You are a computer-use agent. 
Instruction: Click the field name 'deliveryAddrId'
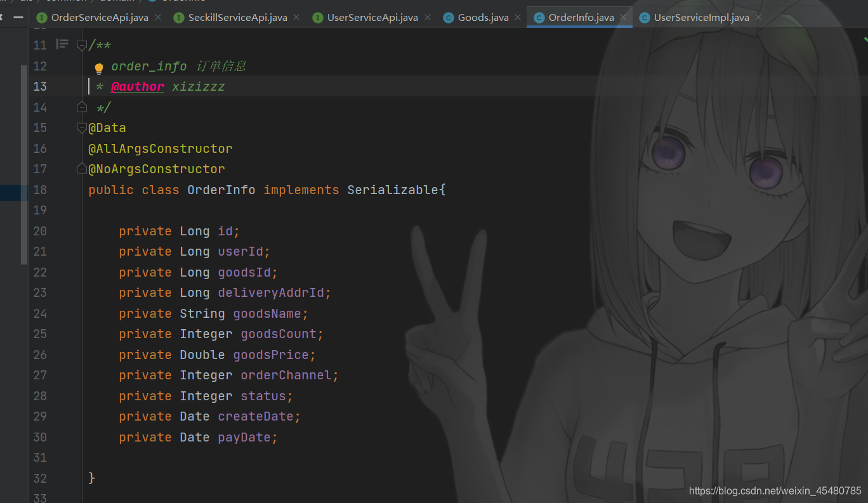tap(271, 292)
